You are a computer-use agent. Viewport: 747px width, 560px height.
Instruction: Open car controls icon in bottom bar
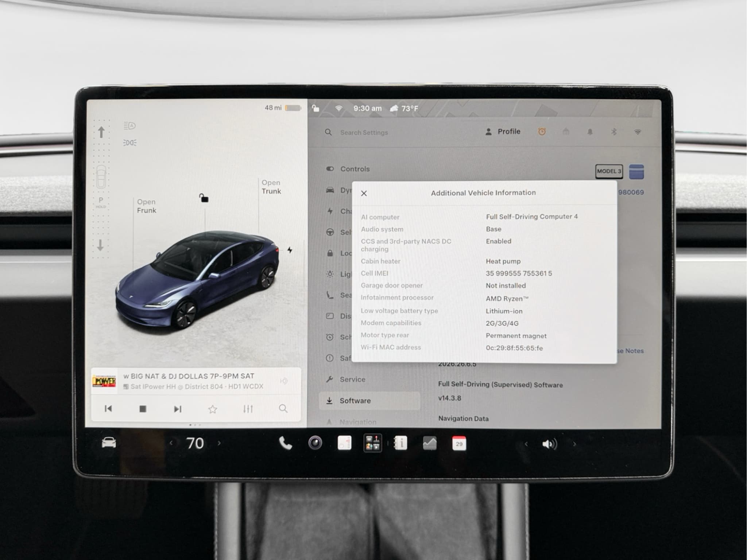[109, 443]
